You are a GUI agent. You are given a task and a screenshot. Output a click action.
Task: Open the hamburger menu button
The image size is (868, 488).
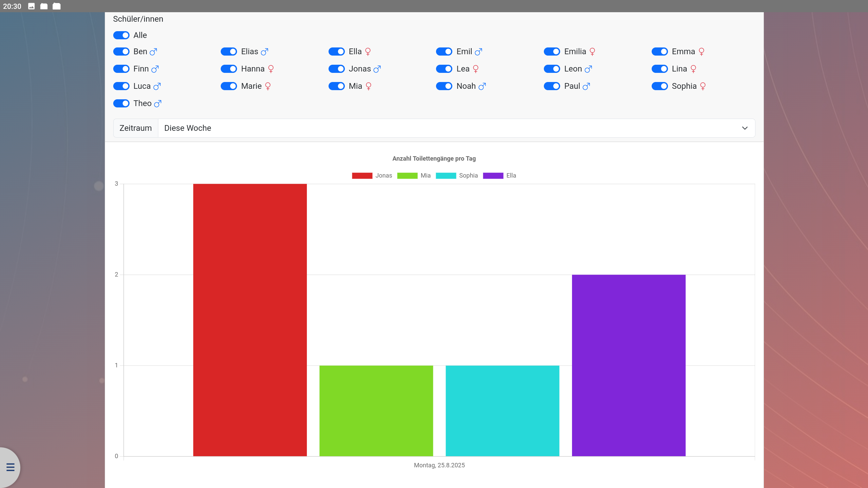[10, 467]
